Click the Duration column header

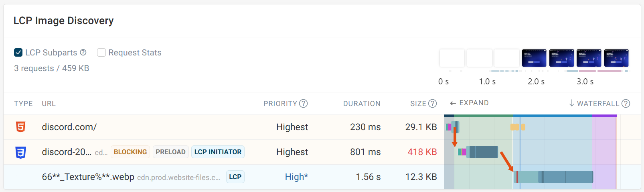click(x=362, y=104)
